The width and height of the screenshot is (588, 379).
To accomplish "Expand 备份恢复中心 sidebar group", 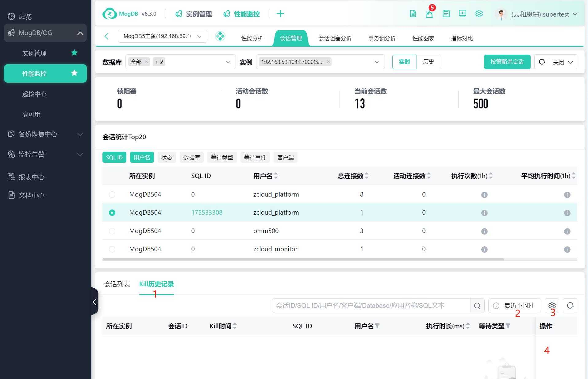I will pyautogui.click(x=45, y=134).
